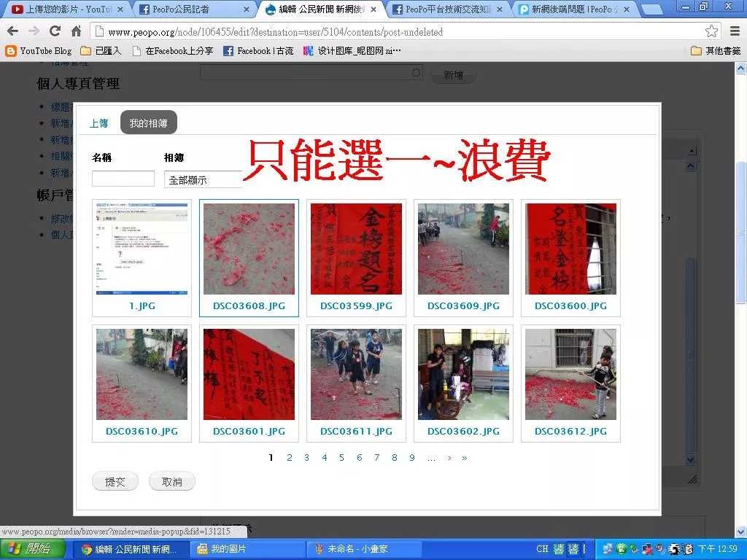Click the URL address bar
This screenshot has width=747, height=560.
point(405,32)
